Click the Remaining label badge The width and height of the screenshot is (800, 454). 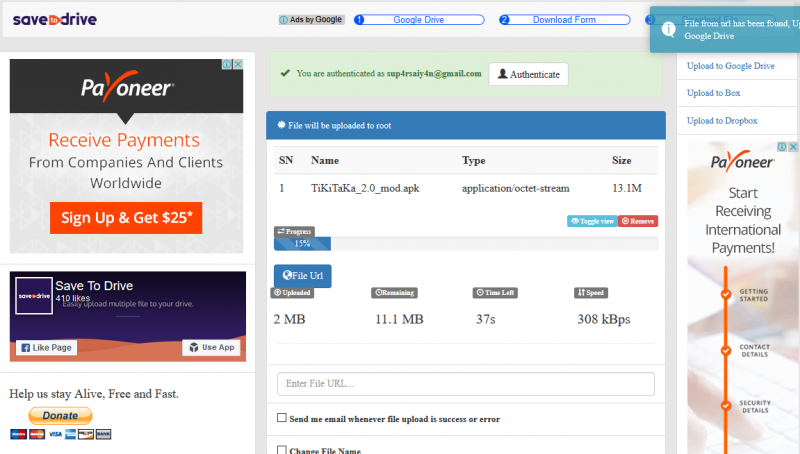[394, 293]
